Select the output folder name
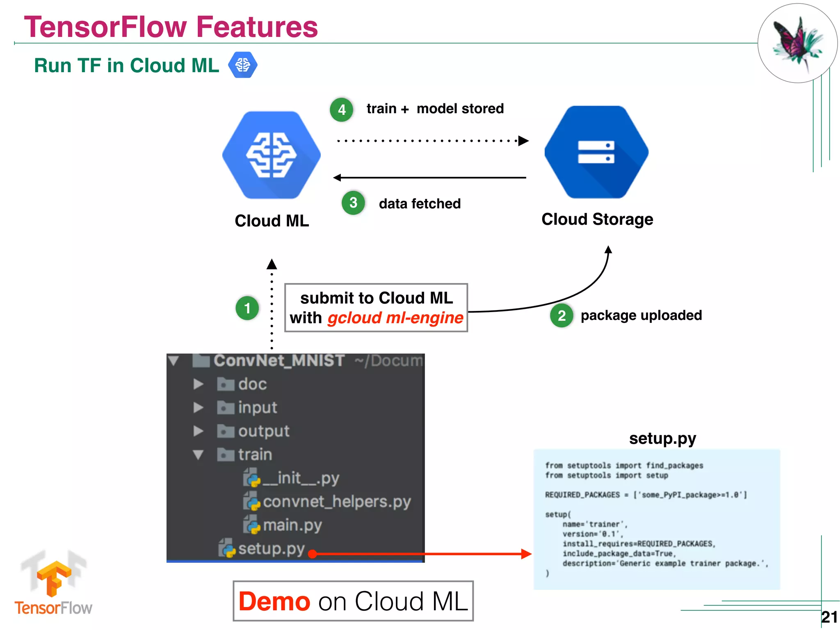This screenshot has width=840, height=630. (264, 431)
